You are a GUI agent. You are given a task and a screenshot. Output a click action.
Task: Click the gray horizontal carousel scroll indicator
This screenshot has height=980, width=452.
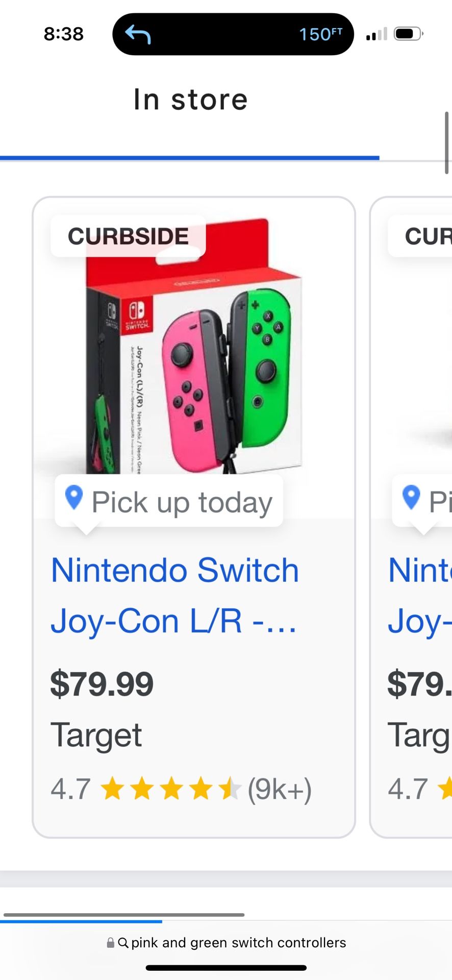(124, 915)
